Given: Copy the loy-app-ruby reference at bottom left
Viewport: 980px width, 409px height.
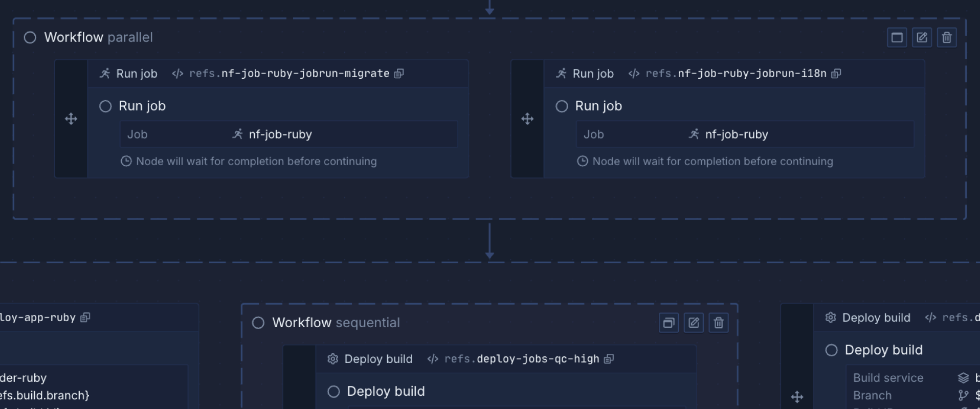Looking at the screenshot, I should click(85, 317).
